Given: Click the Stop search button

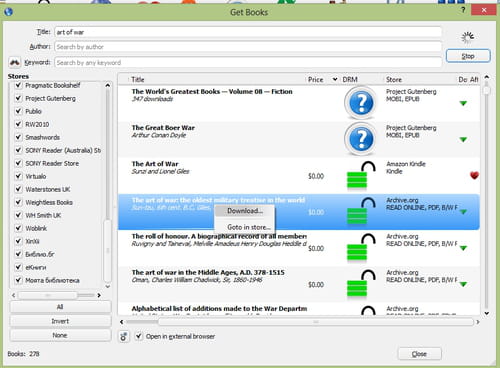Looking at the screenshot, I should tap(468, 56).
